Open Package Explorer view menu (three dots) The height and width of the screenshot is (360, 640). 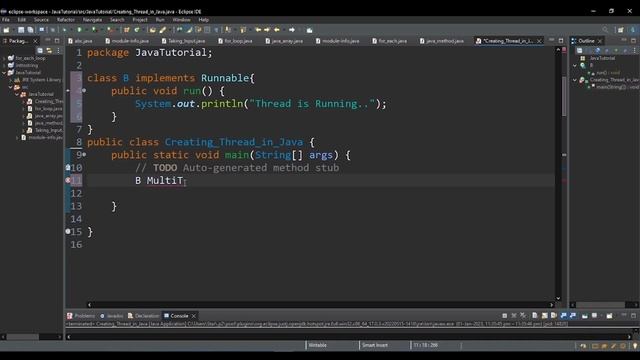pos(58,51)
